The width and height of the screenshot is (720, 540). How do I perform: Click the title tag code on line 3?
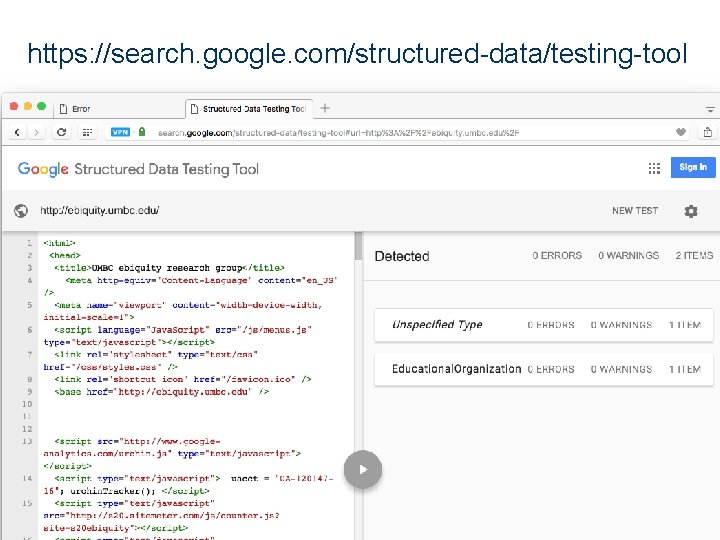tap(169, 268)
